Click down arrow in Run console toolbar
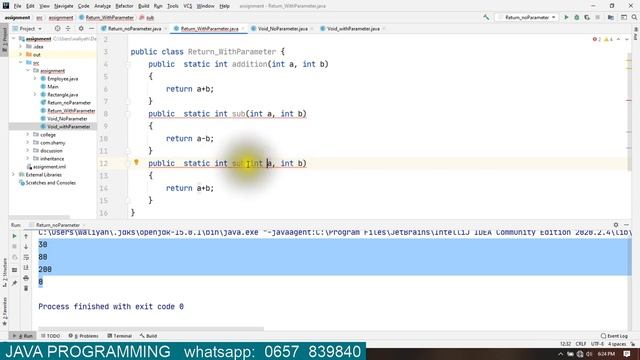Viewport: 640px width, 360px height. tap(26, 247)
